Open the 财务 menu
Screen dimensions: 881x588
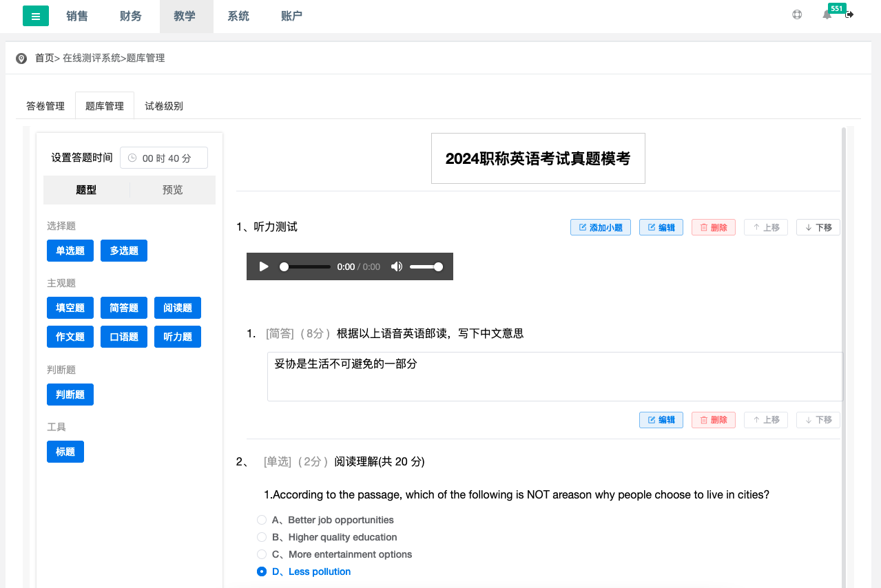(x=131, y=16)
